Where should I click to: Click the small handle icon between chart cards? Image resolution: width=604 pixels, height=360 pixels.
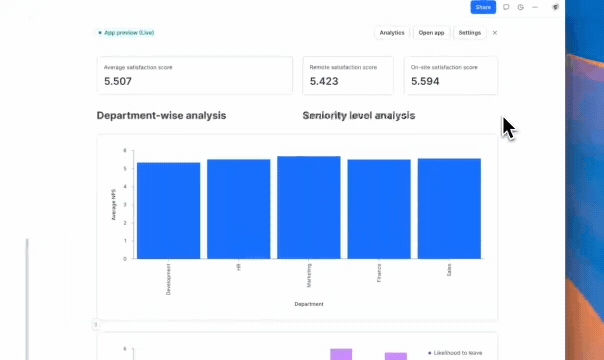pos(96,325)
